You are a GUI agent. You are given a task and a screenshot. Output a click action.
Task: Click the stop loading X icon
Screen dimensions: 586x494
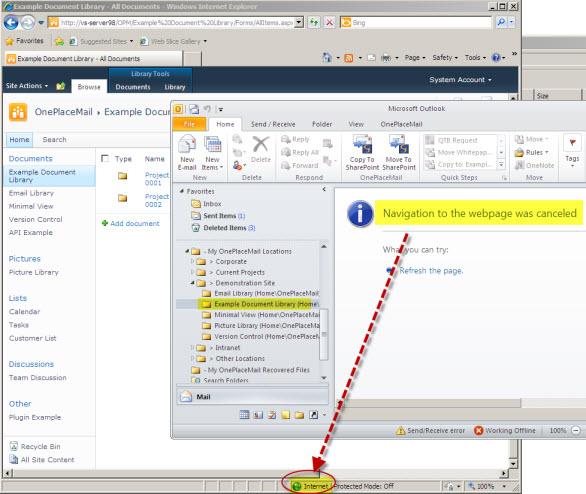(x=329, y=23)
